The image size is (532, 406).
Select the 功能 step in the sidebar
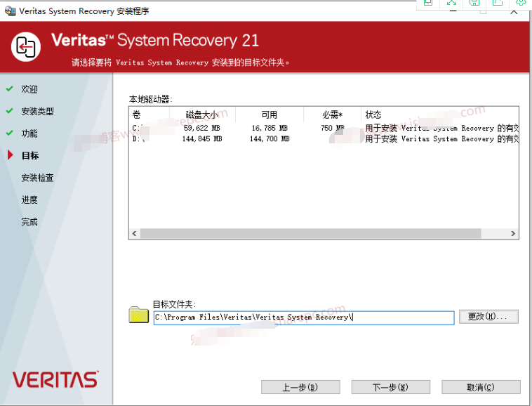29,133
